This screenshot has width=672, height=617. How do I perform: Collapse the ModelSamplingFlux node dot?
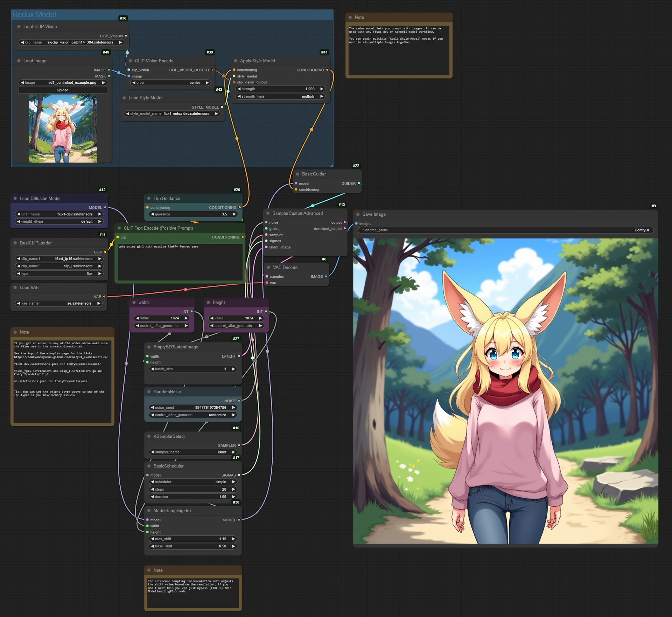click(x=149, y=511)
